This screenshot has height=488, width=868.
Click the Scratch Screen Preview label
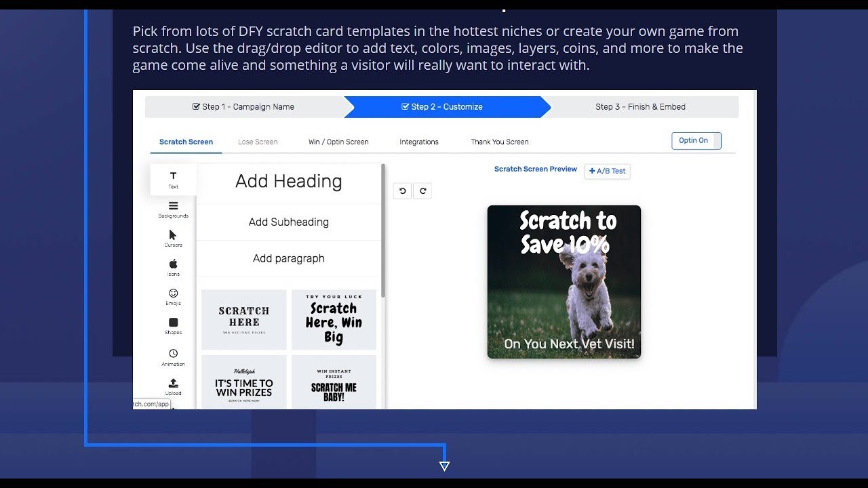pyautogui.click(x=536, y=169)
